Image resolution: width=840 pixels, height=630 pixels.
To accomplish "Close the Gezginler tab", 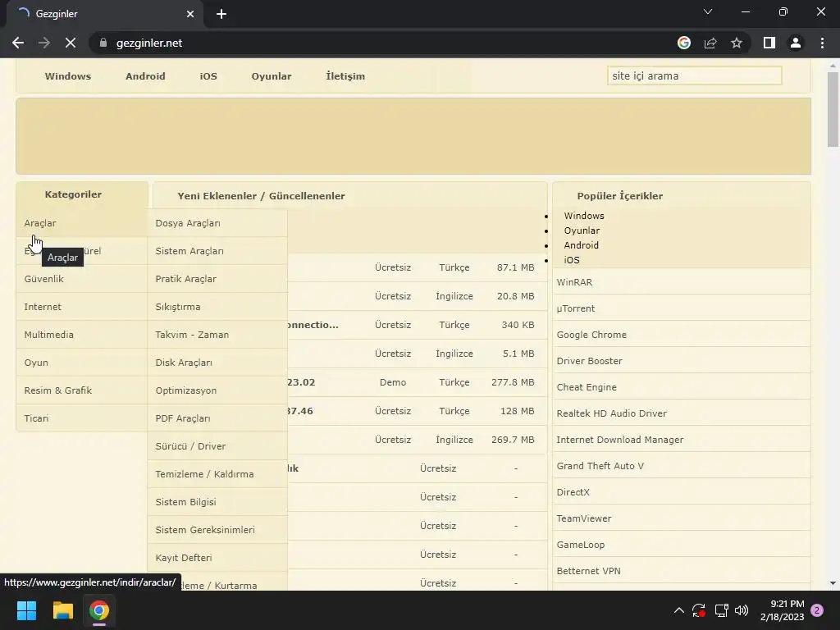I will click(x=190, y=14).
